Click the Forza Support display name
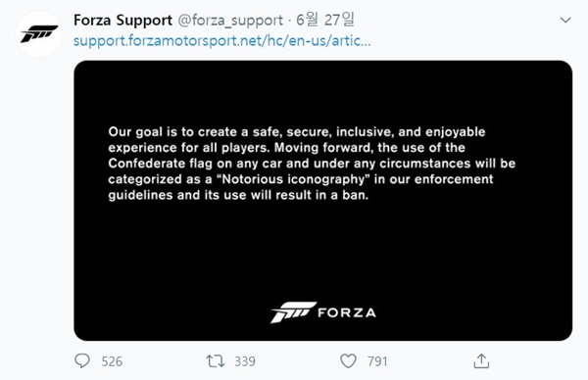The width and height of the screenshot is (588, 380). click(123, 21)
